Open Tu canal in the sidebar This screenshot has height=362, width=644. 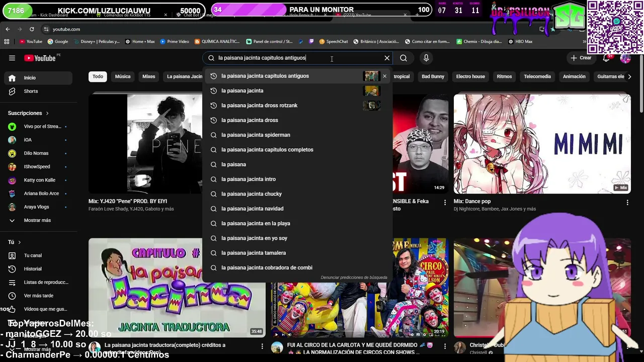(39, 255)
